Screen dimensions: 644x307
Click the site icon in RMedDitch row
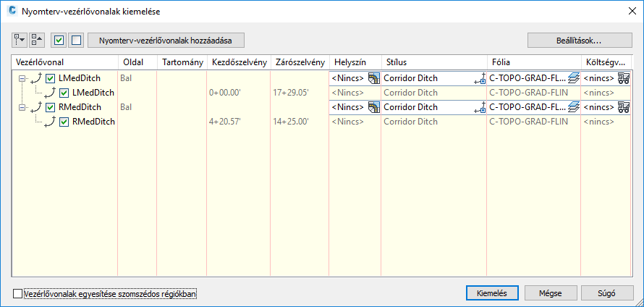coord(373,107)
